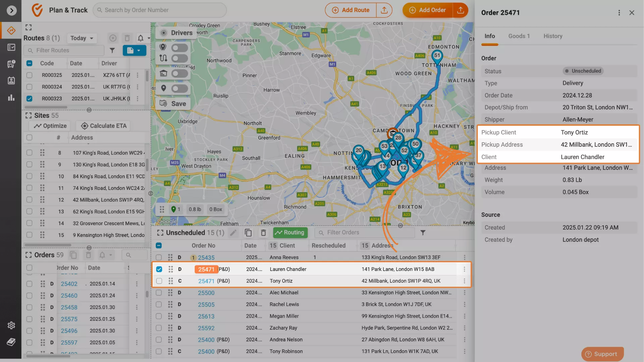Screen dimensions: 644x362
Task: Uncheck route R000323 checkbox
Action: point(30,99)
